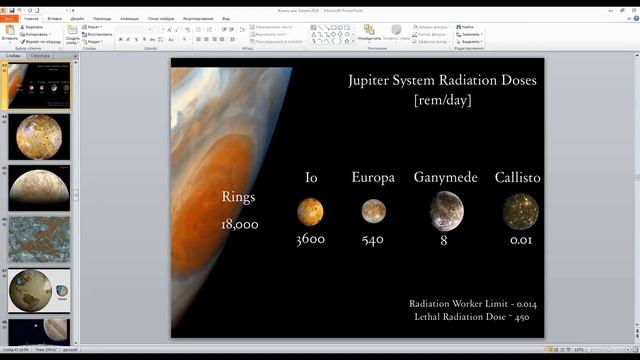
Task: Open Align Text (Выровнять текст) dropdown
Action: (x=269, y=34)
